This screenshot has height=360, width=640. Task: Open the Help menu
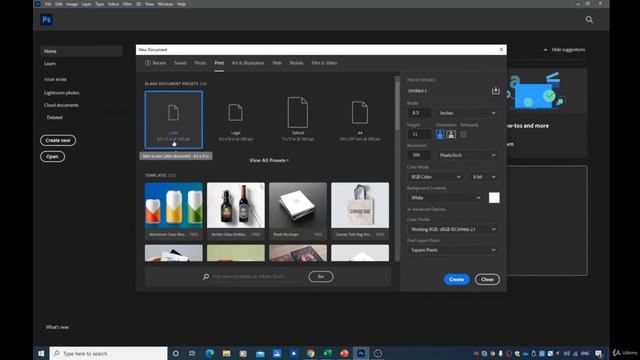[x=181, y=4]
